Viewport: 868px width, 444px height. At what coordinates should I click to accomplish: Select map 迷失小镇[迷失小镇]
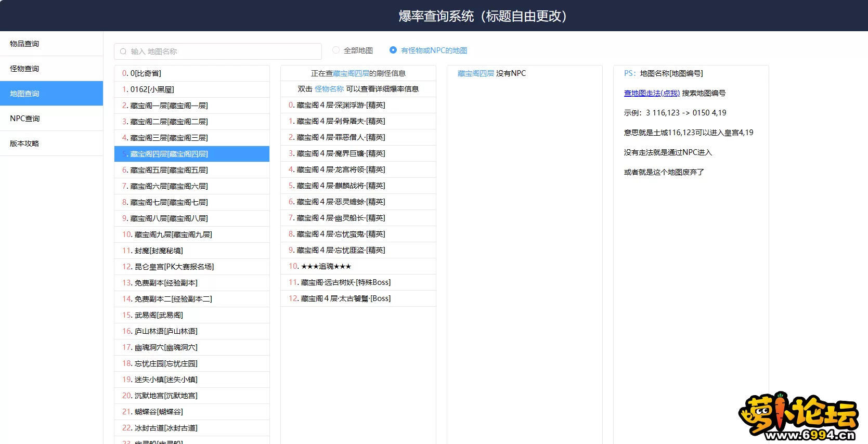coord(192,380)
